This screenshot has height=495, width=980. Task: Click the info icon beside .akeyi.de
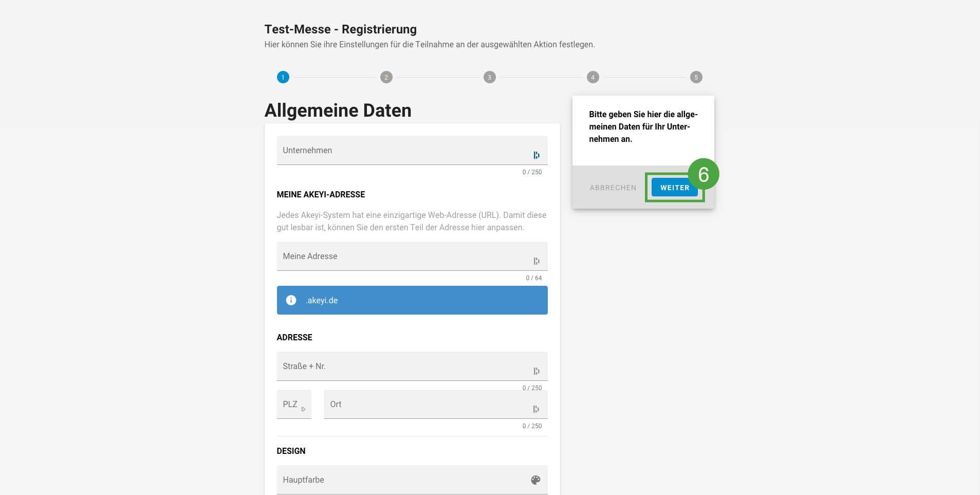pos(291,300)
